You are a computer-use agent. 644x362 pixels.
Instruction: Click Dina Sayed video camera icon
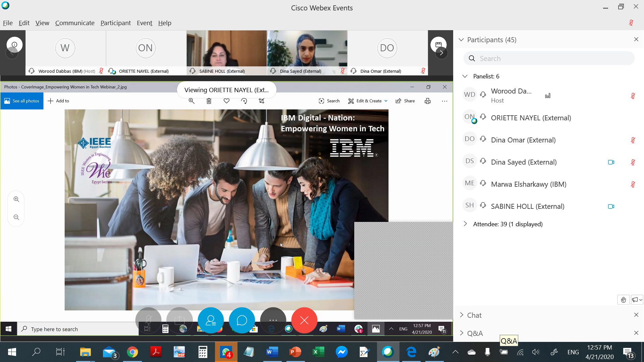(x=611, y=162)
